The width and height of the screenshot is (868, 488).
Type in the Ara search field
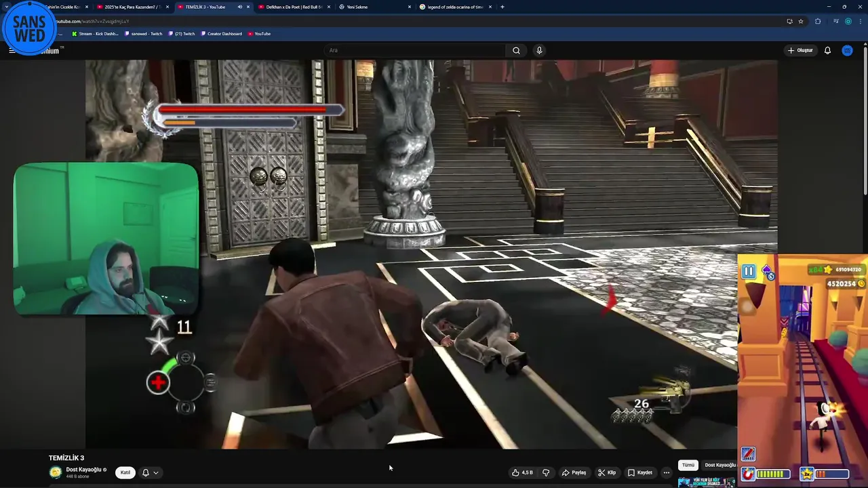pyautogui.click(x=414, y=50)
